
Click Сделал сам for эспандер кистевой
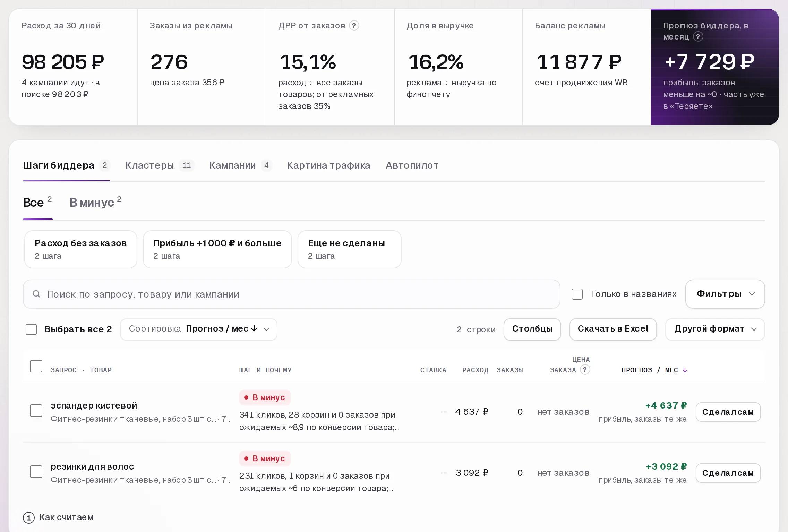728,412
